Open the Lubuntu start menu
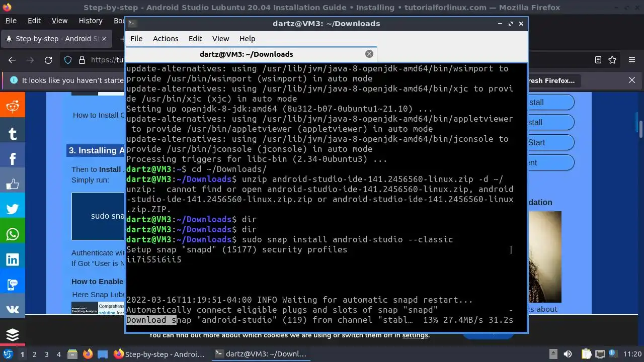 (x=8, y=354)
